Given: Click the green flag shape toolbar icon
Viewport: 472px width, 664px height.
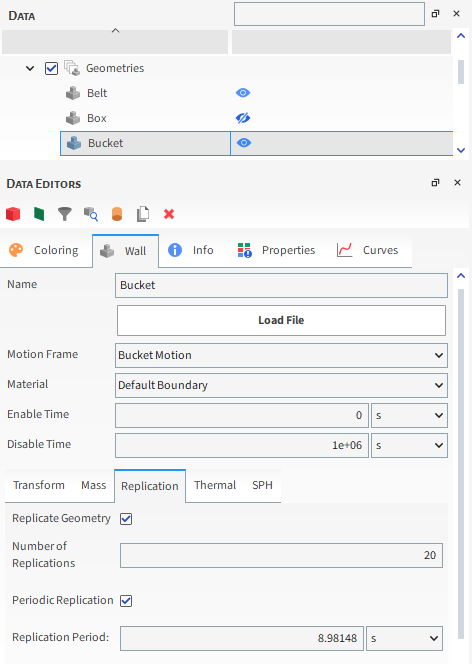Looking at the screenshot, I should pos(39,214).
